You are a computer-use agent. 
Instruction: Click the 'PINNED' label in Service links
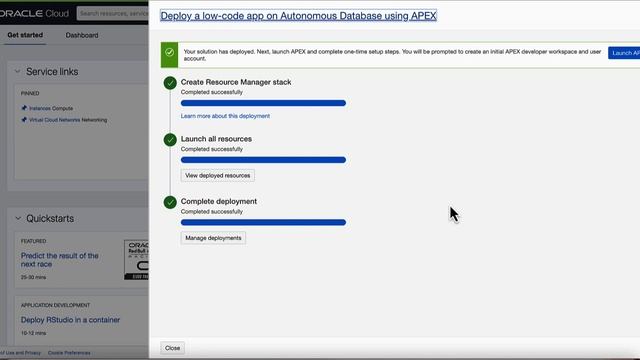[30, 93]
